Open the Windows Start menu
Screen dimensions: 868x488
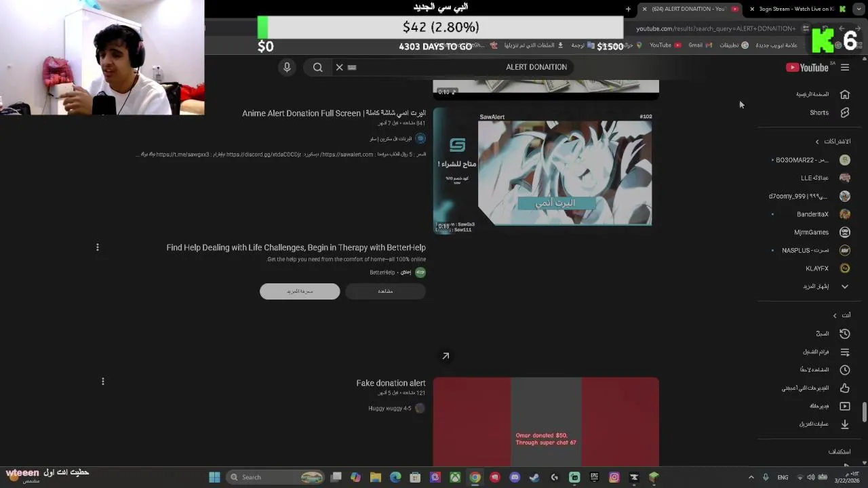[214, 477]
